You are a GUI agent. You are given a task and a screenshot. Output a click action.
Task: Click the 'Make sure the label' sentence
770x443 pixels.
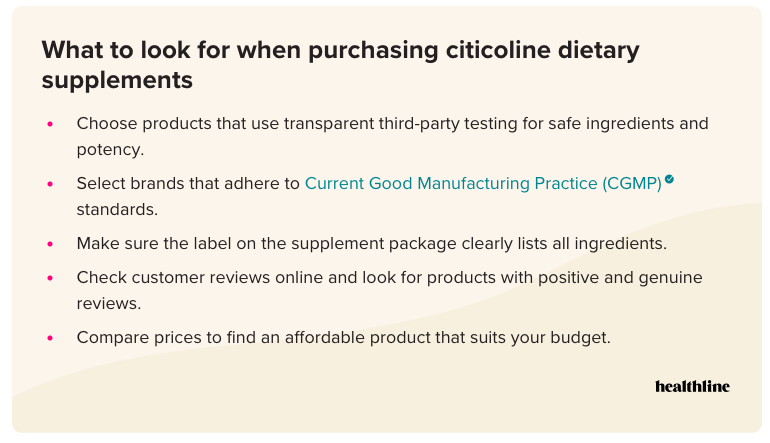(372, 244)
